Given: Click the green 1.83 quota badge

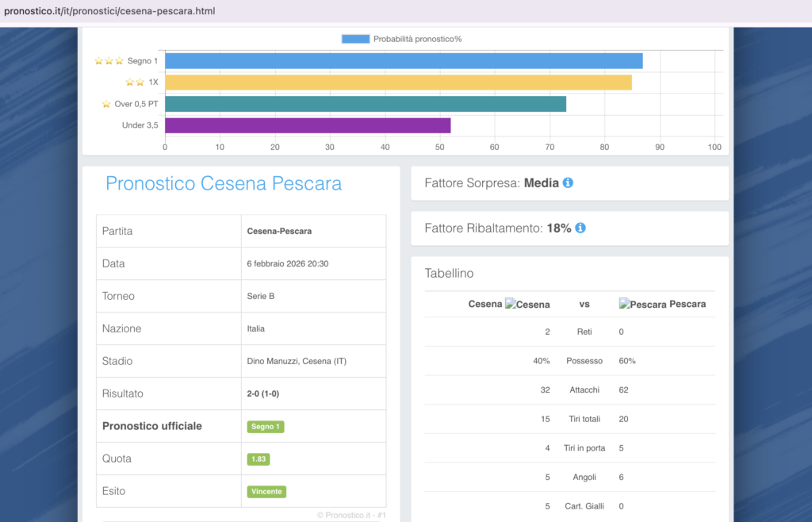Looking at the screenshot, I should pos(258,459).
